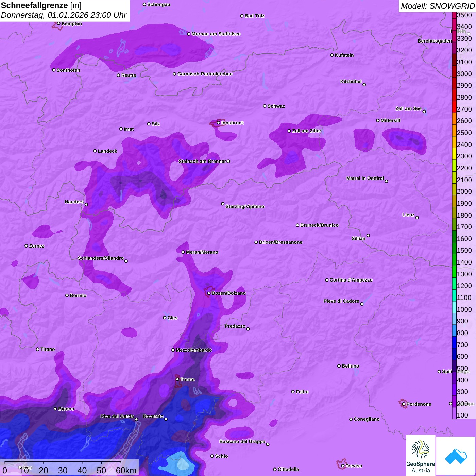Click the Schlanders/Silandro label
The image size is (476, 476).
click(101, 258)
